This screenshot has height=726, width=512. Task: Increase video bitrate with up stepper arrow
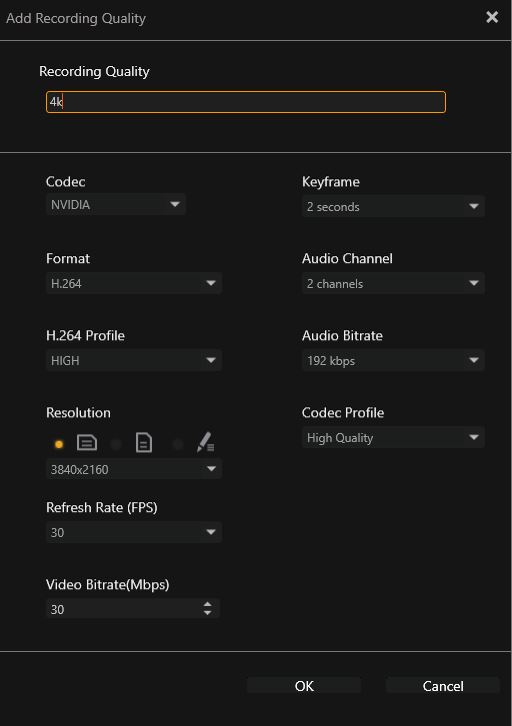click(207, 604)
